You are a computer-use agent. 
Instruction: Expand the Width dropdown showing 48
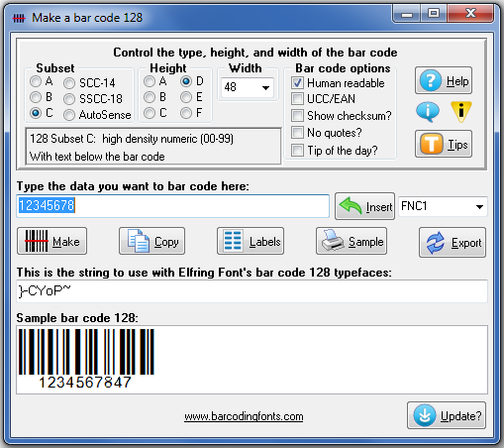pos(248,87)
